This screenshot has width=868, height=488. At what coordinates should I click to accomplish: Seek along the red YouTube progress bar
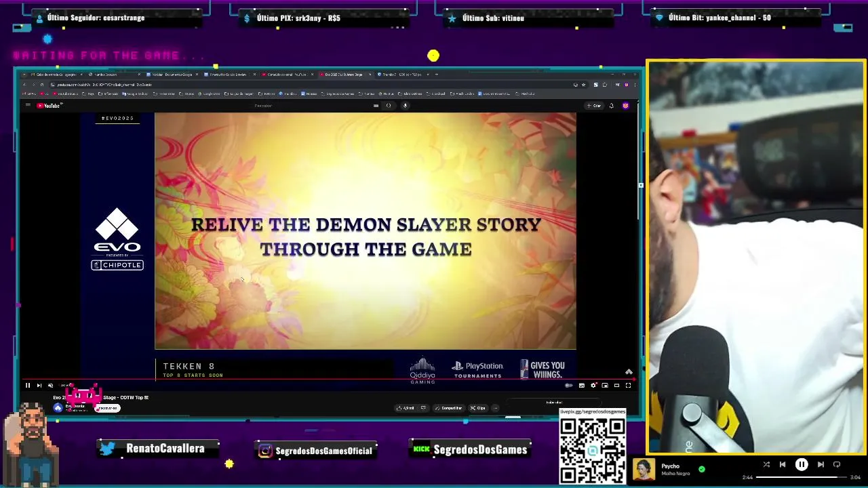point(328,380)
